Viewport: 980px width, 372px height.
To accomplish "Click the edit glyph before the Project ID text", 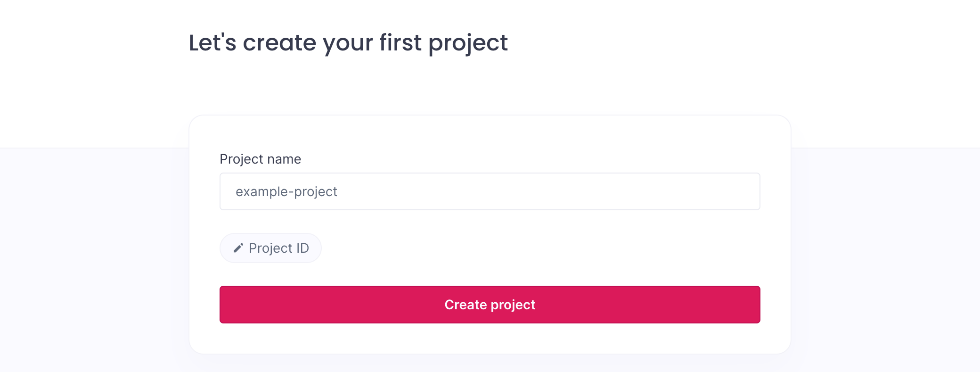I will 238,248.
